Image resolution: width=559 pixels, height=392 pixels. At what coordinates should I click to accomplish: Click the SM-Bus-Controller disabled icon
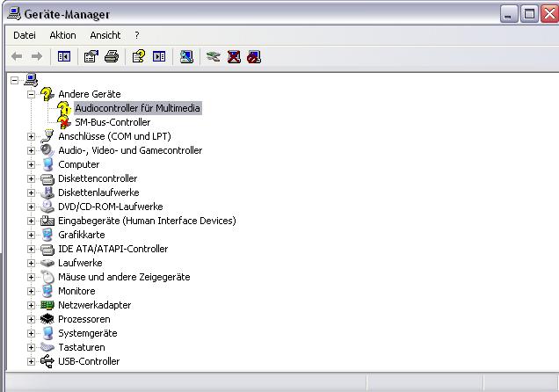click(64, 122)
